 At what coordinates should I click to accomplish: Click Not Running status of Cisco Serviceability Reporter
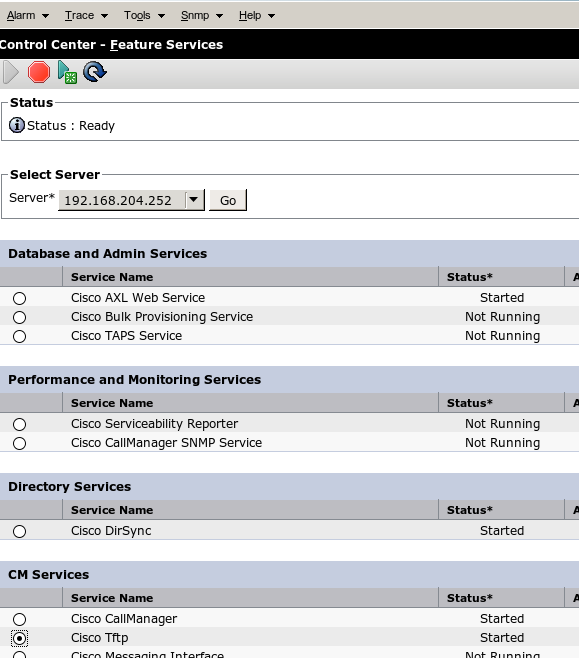point(502,423)
